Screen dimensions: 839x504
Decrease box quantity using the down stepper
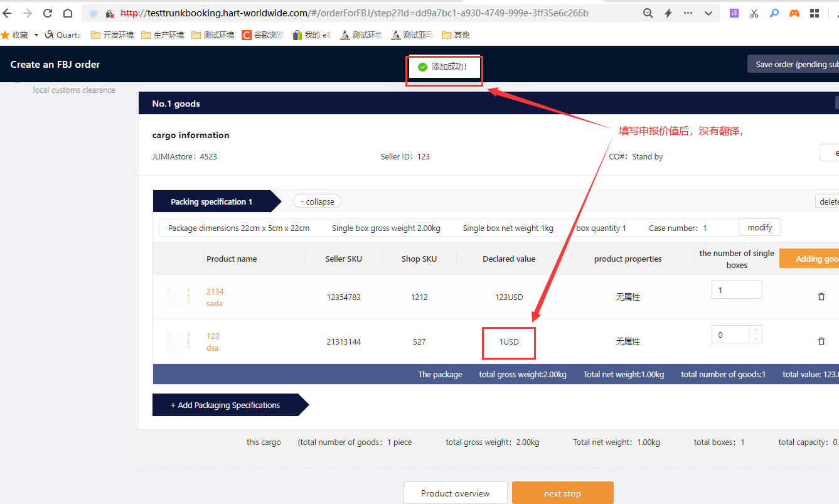(x=756, y=339)
